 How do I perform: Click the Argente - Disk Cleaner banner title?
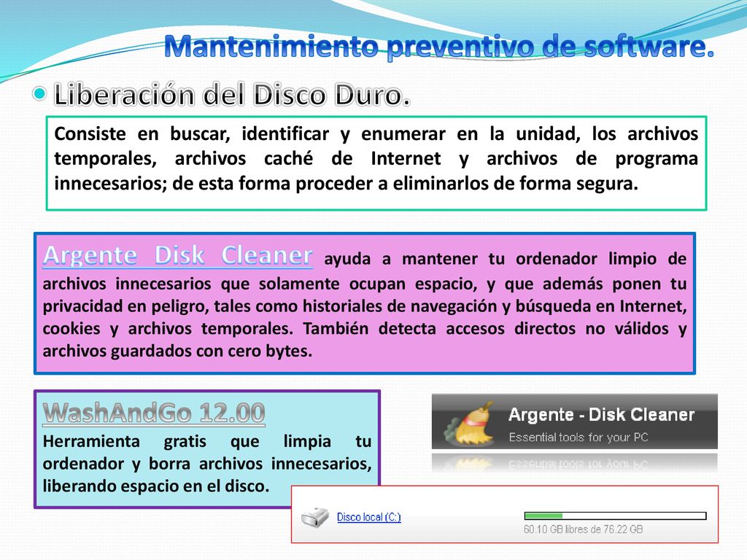click(x=601, y=415)
